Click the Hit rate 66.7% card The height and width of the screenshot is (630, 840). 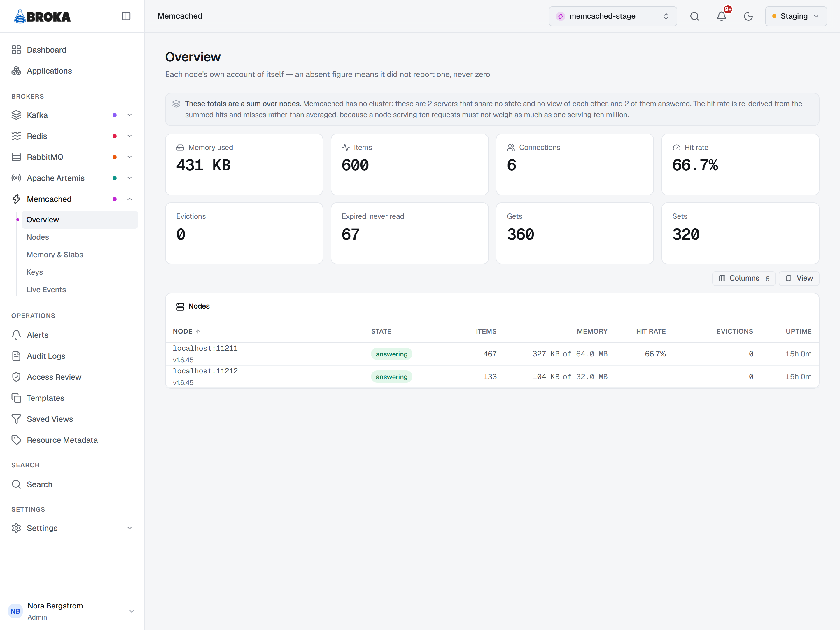pyautogui.click(x=740, y=164)
